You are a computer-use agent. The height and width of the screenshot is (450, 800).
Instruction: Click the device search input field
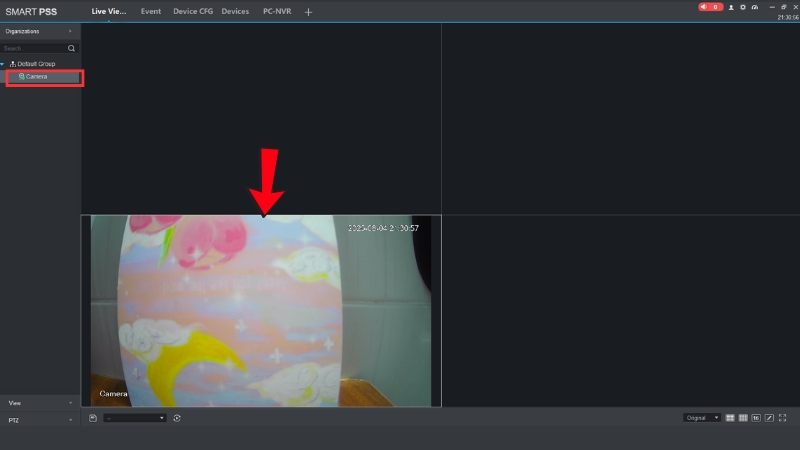34,48
